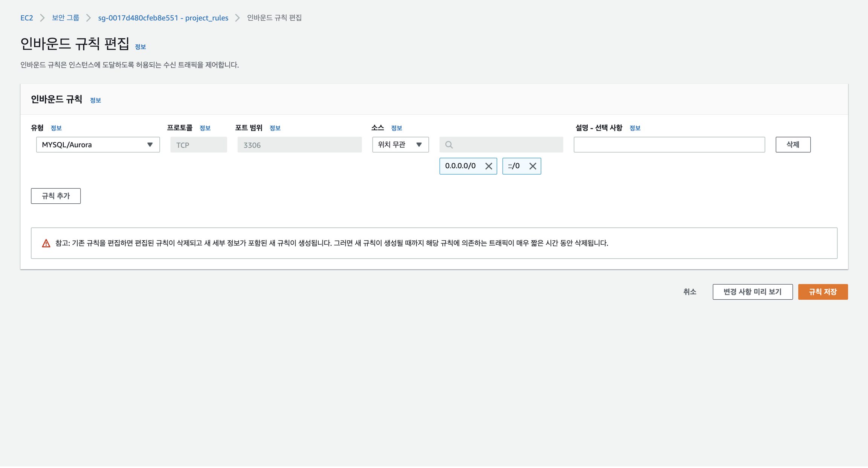Open sg-0017d480cfeb8e551 project_rules breadcrumb
868x468 pixels.
[x=163, y=18]
